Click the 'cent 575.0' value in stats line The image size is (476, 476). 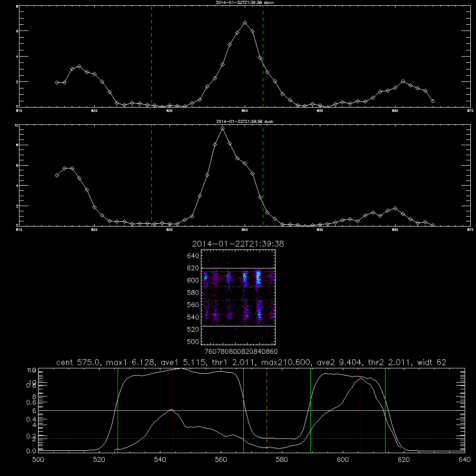79,362
